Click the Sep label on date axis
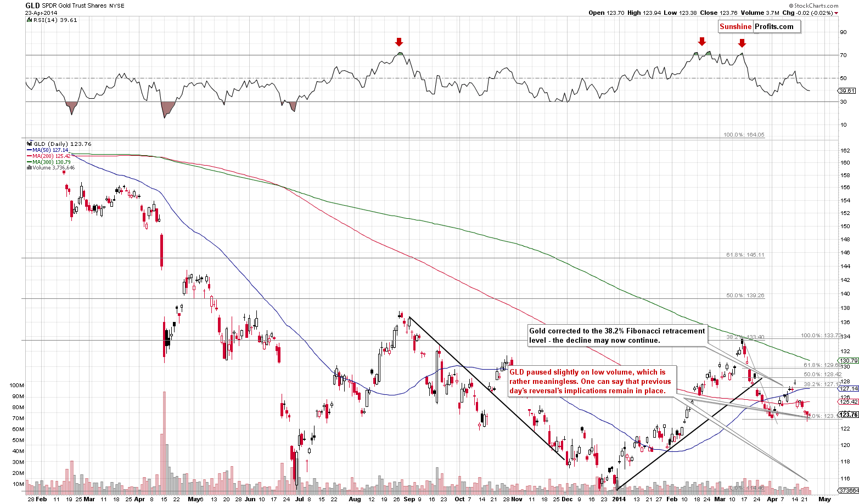Screen dimensions: 859x504 coord(409,499)
